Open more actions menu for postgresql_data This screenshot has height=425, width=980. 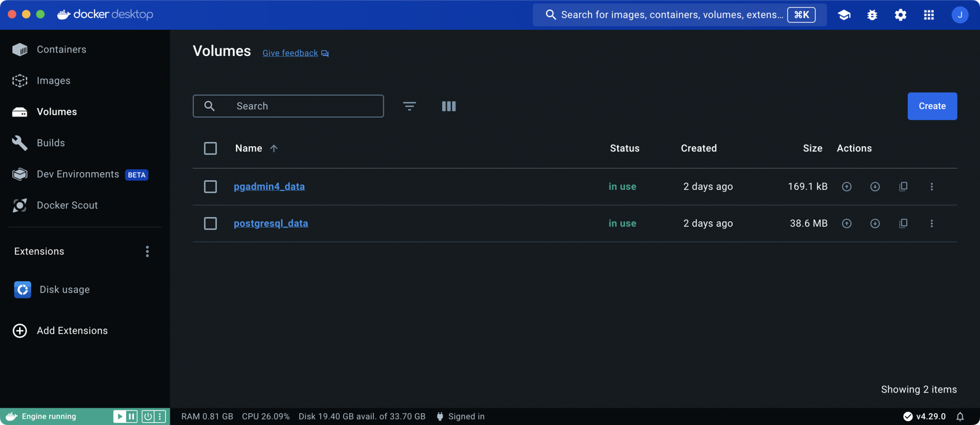932,223
